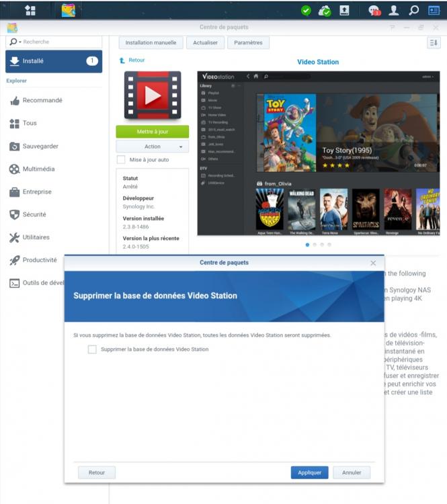Click the Video Station screenshot preview
This screenshot has height=504, width=447.
pyautogui.click(x=319, y=153)
